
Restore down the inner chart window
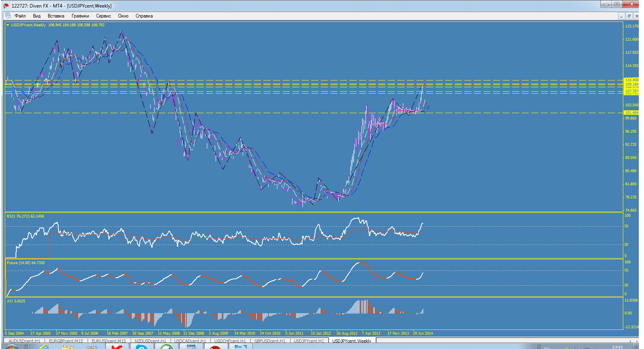tap(629, 16)
